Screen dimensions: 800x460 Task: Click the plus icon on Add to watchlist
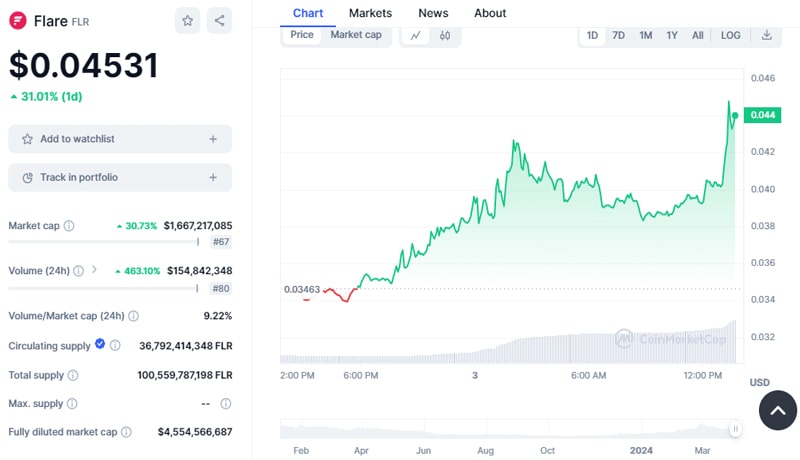coord(213,139)
